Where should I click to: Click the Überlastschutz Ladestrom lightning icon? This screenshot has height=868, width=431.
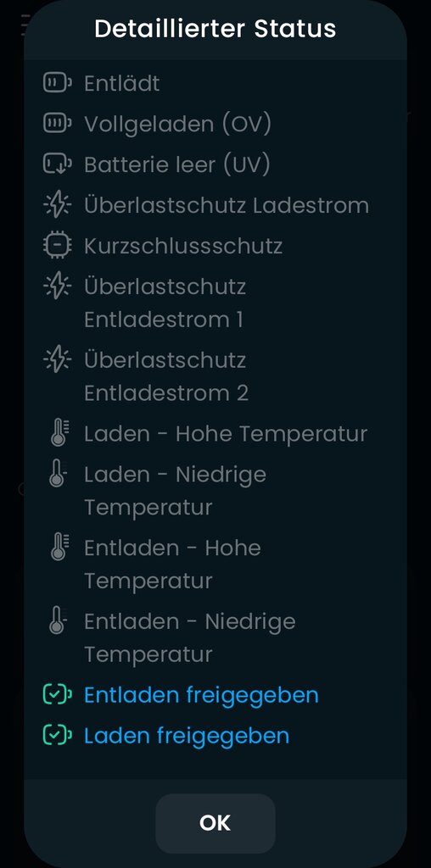[x=58, y=205]
